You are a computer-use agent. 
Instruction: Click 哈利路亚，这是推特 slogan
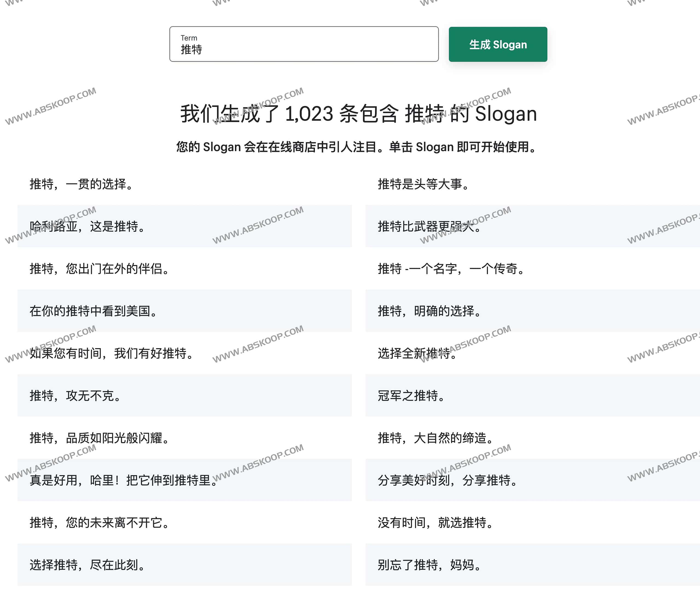pos(87,227)
